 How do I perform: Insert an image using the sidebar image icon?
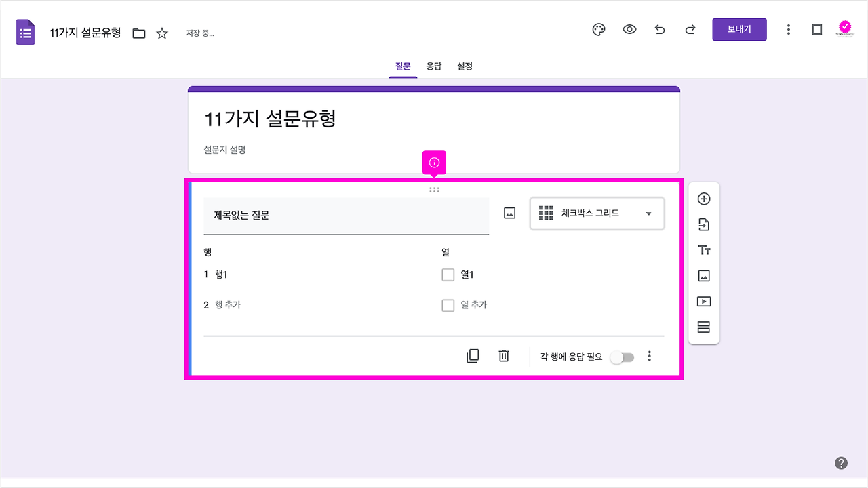(704, 275)
